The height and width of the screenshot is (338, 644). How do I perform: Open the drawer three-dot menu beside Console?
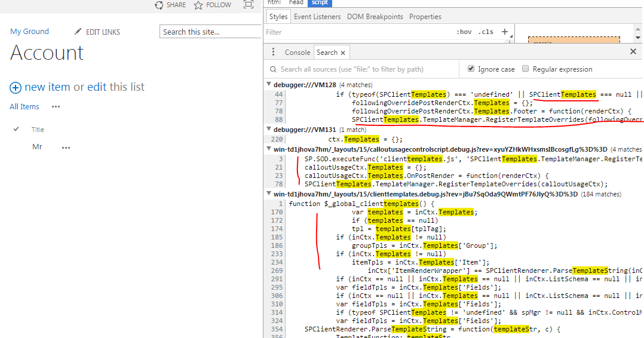point(273,52)
